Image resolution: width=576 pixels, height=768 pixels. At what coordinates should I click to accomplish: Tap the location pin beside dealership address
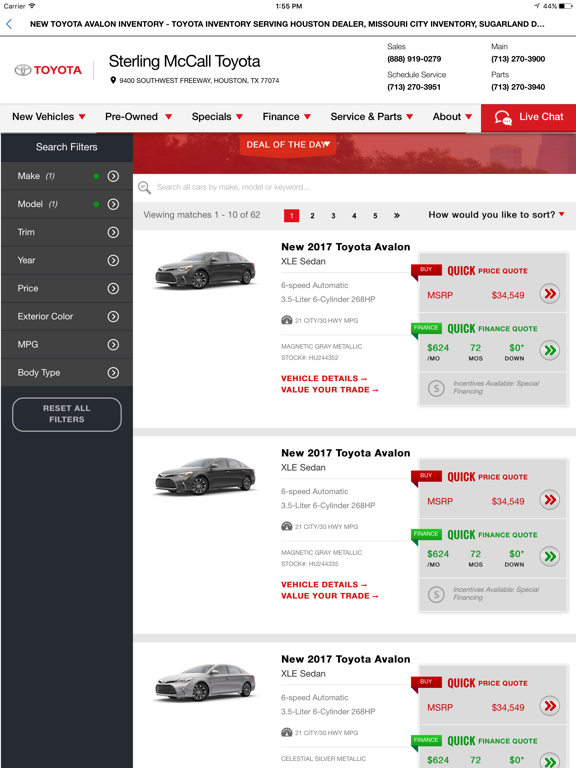[x=113, y=80]
